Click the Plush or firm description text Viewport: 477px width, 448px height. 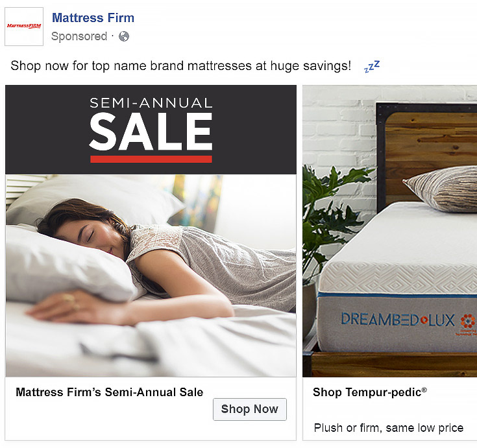(x=389, y=428)
